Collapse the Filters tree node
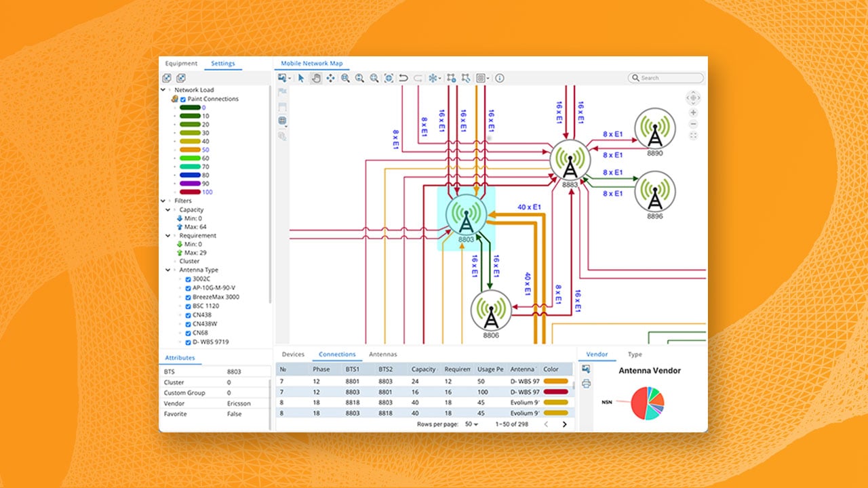 [163, 201]
